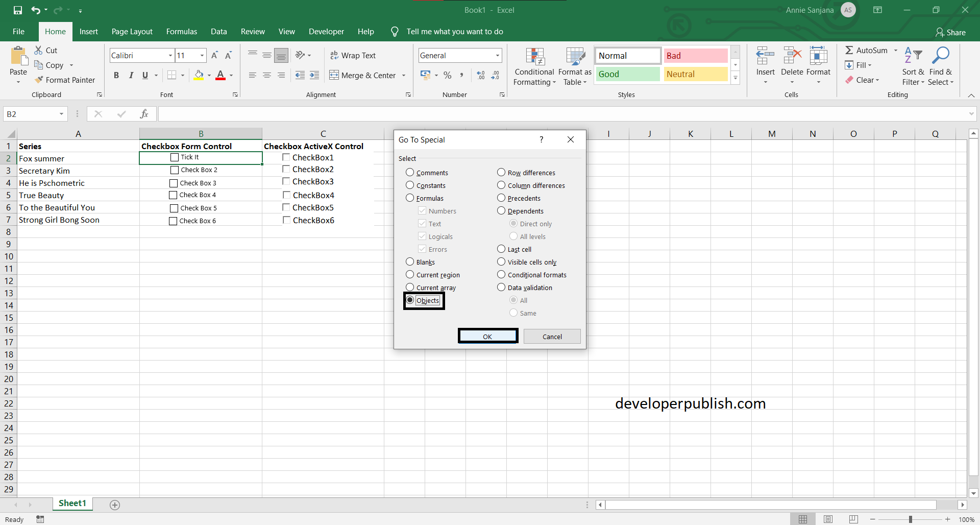Apply the Bad cell style swatch
Screen dimensions: 980x525
tap(696, 56)
